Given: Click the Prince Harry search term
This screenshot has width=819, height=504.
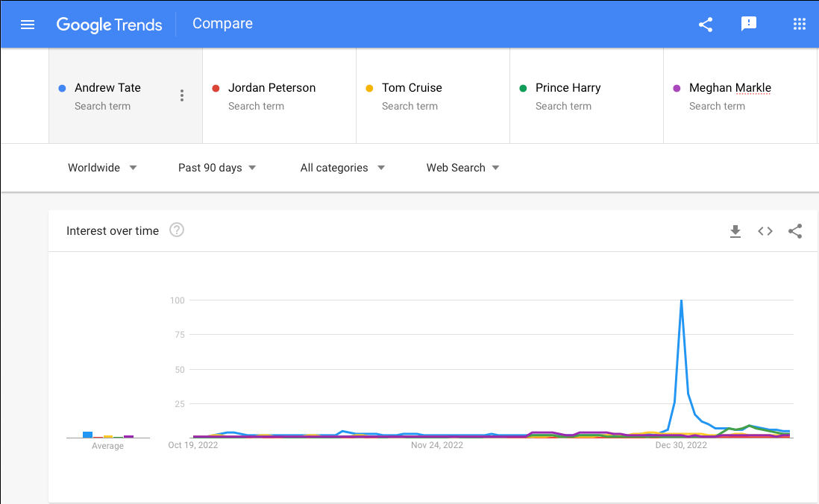Looking at the screenshot, I should pos(568,88).
